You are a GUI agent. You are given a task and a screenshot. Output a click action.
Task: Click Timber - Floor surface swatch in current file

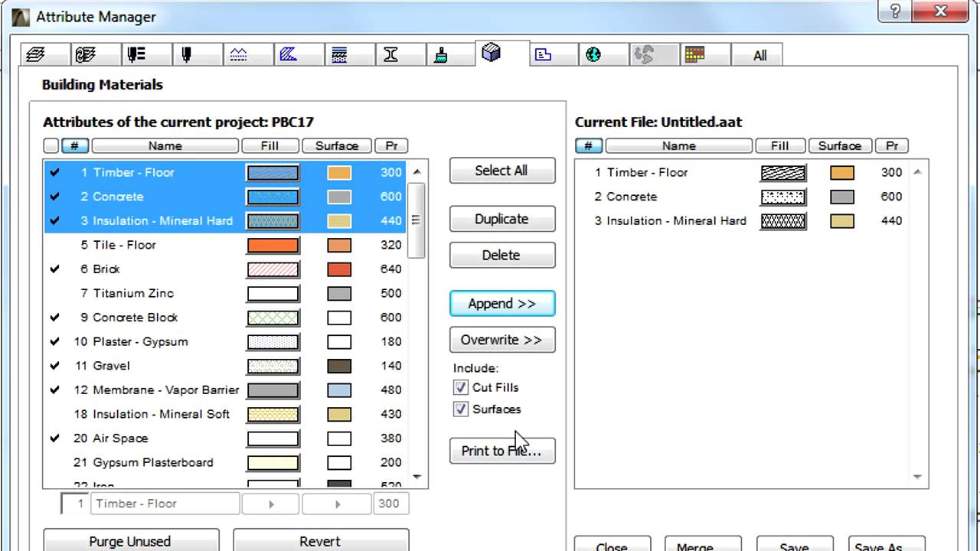click(x=842, y=173)
